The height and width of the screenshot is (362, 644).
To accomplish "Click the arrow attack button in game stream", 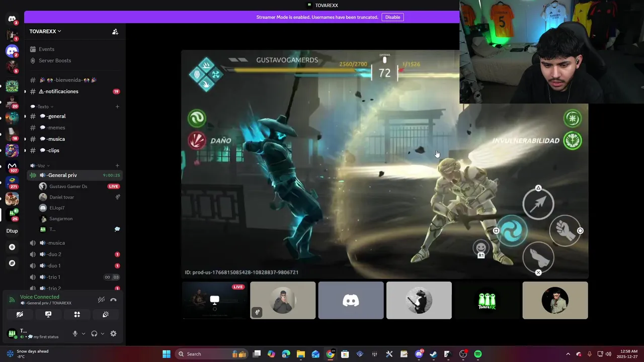I will (x=538, y=203).
